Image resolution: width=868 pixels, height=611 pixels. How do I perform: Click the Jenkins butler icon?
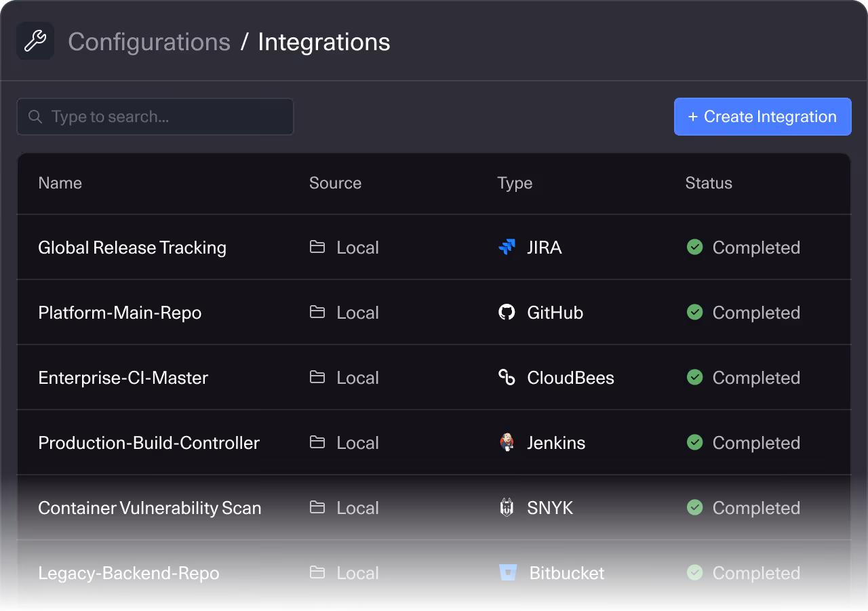tap(507, 442)
